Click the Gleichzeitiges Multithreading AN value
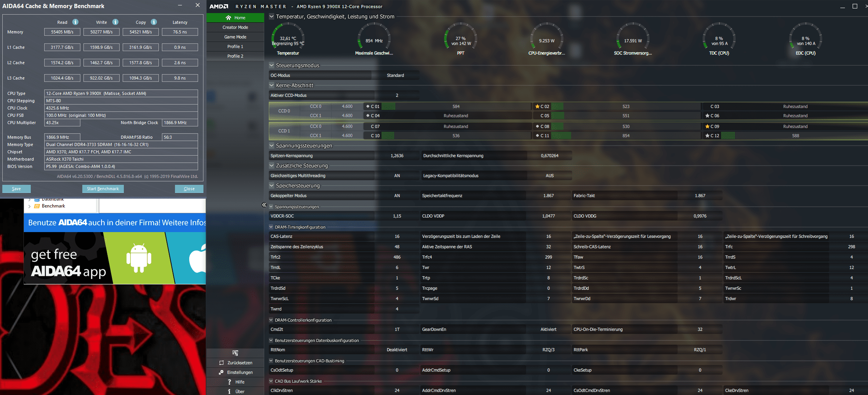This screenshot has height=395, width=868. tap(397, 176)
